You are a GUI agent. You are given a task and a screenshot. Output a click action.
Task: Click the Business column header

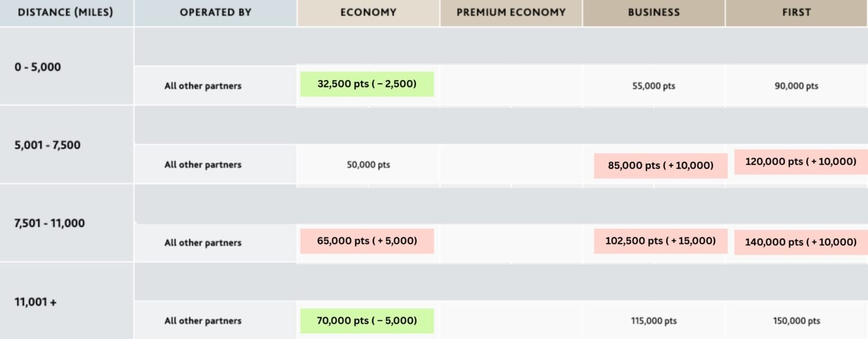click(x=654, y=12)
